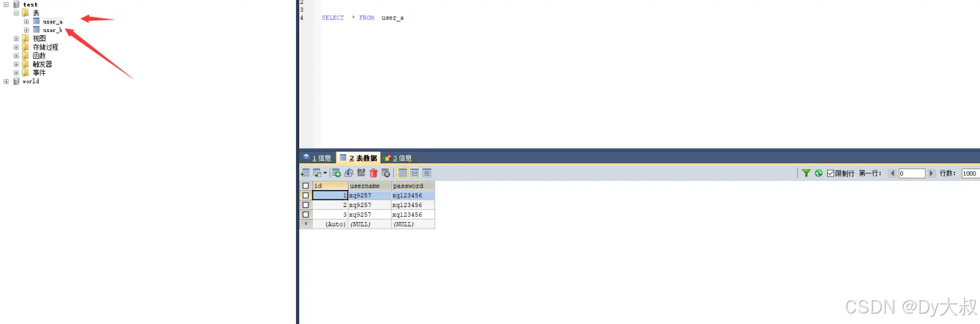The height and width of the screenshot is (324, 980).
Task: Click the id cell with value 3
Action: [330, 214]
